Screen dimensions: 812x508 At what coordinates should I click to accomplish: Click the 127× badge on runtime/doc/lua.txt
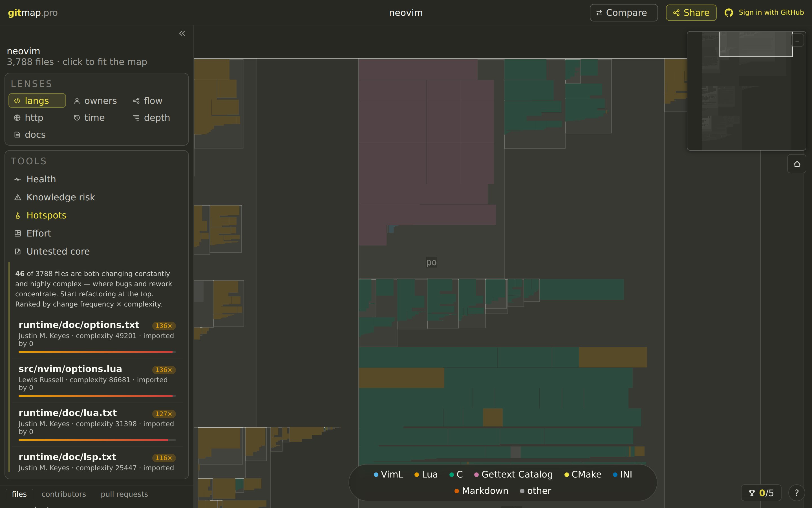[164, 413]
